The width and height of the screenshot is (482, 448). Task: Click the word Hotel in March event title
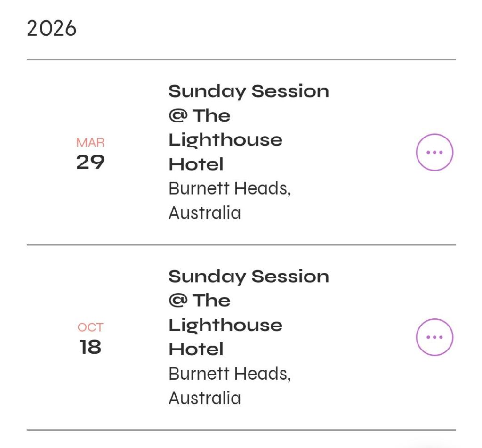tap(196, 164)
